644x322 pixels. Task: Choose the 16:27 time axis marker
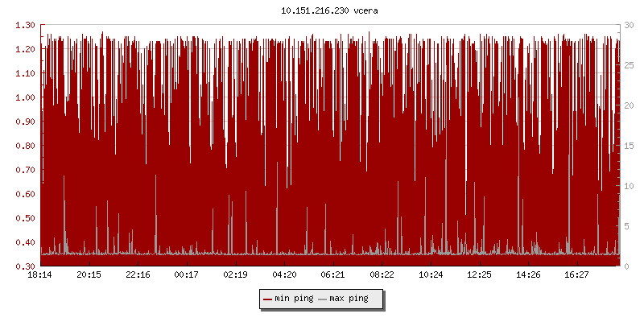tap(577, 275)
